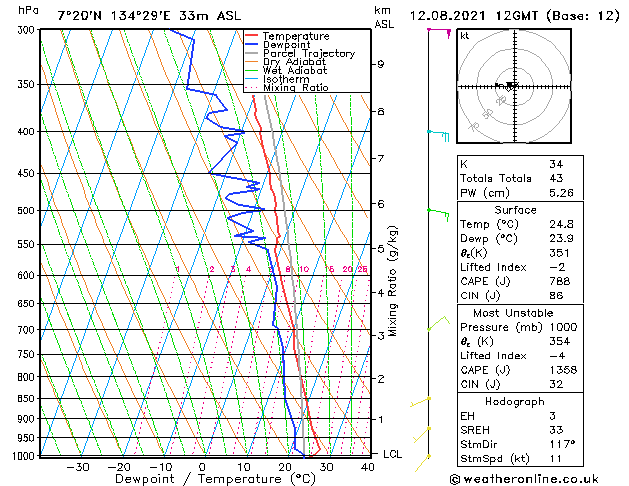This screenshot has width=629, height=486.
Task: Click the 'Isotherm' legend label
Action: click(286, 79)
